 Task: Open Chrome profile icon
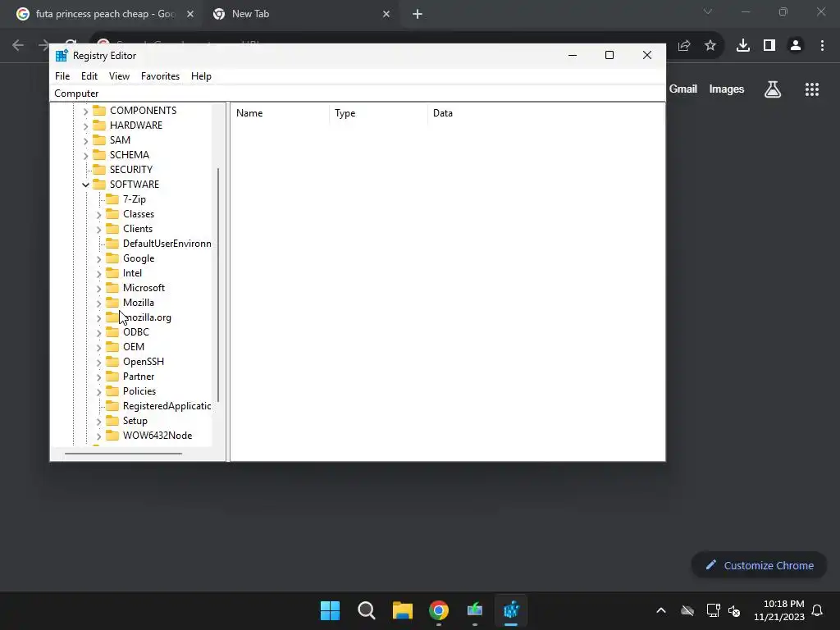[796, 46]
